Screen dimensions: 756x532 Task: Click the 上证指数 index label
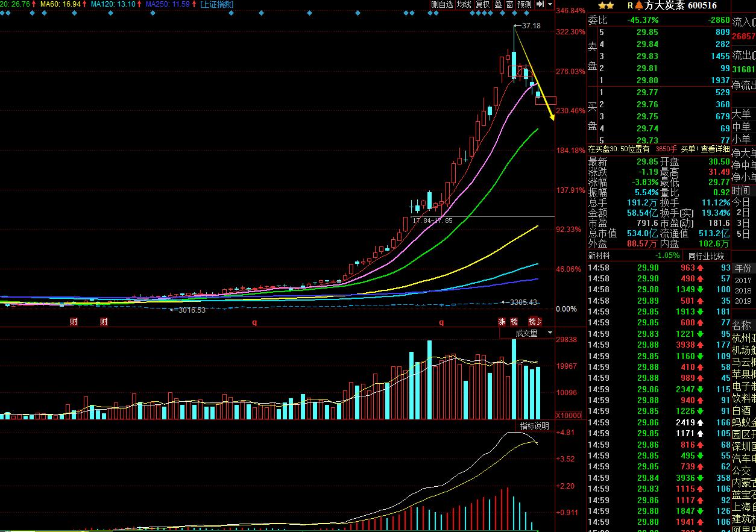pos(217,4)
